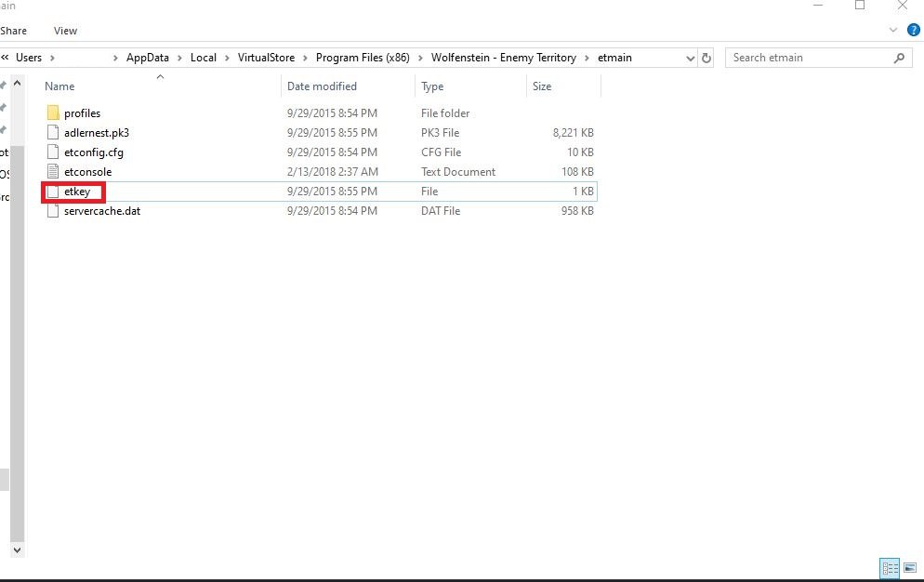Go to Users in breadcrumb
The width and height of the screenshot is (924, 582).
pos(29,58)
